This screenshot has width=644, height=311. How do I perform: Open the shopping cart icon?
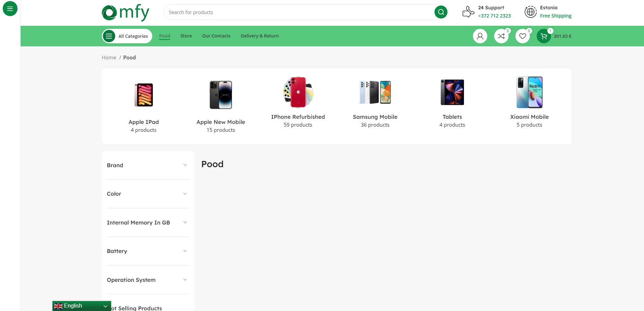pyautogui.click(x=544, y=36)
